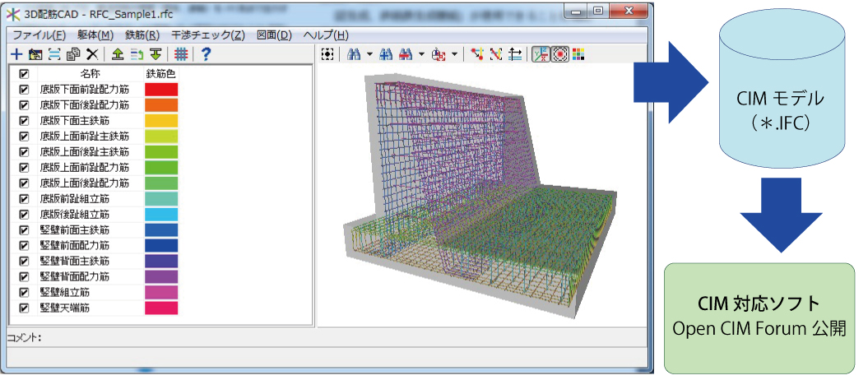Uncheck the 底版前趾組立筋 checkbox
The height and width of the screenshot is (380, 868).
[24, 198]
